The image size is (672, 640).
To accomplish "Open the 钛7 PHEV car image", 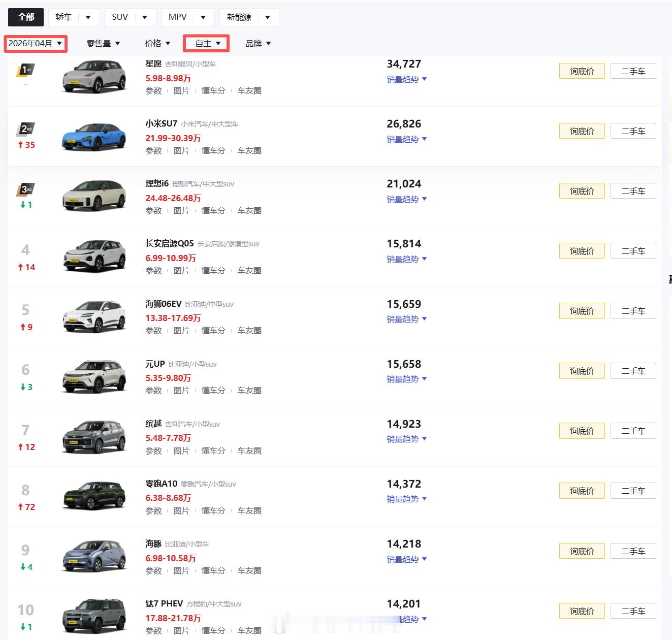I will pos(94,616).
